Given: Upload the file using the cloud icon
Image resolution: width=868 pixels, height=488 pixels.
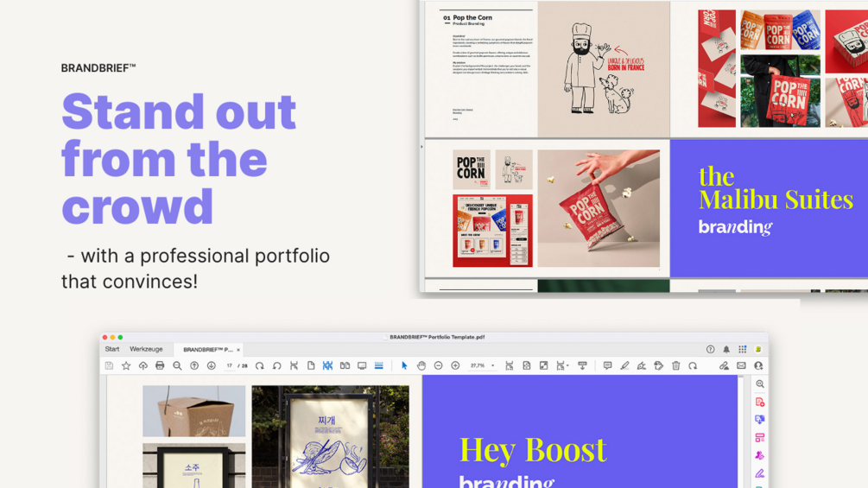Looking at the screenshot, I should tap(143, 365).
